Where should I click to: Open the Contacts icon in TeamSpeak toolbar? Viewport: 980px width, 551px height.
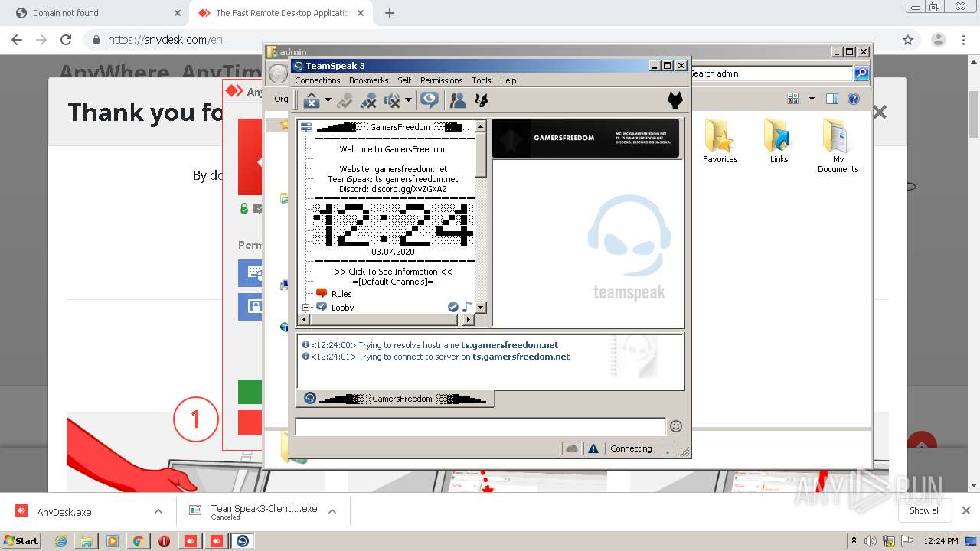[x=458, y=100]
